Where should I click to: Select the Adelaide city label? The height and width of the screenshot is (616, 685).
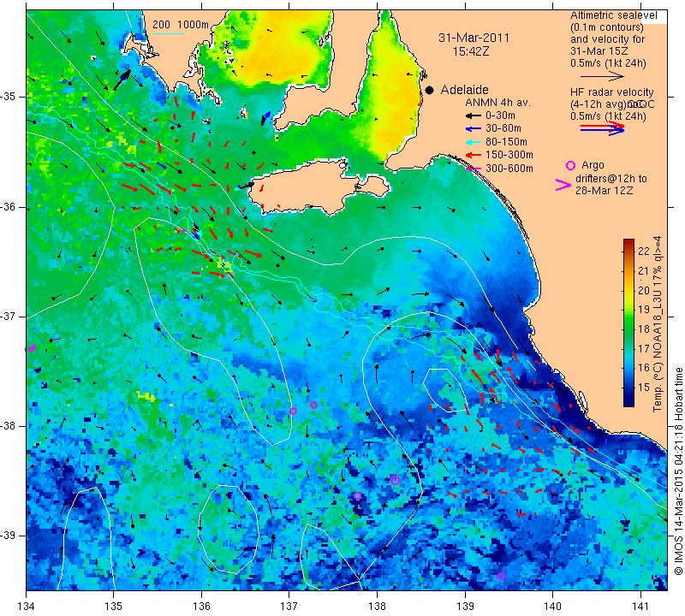click(x=464, y=90)
